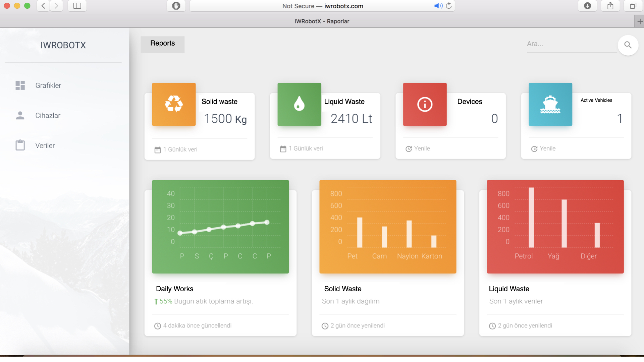
Task: Click calendar icon under Solid waste card
Action: [x=157, y=150]
